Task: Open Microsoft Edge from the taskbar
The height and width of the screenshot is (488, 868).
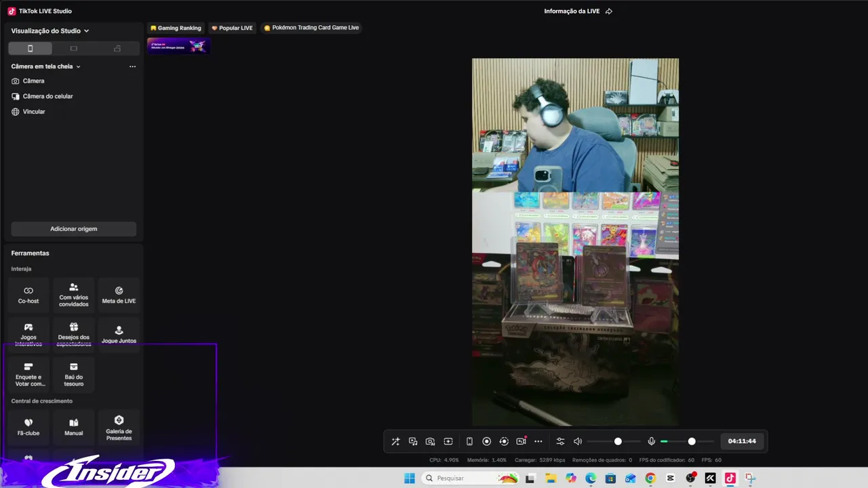Action: [x=591, y=478]
